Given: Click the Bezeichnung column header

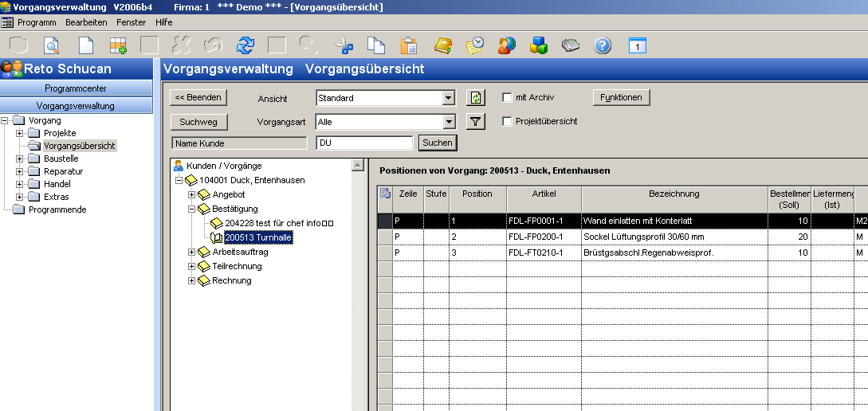Looking at the screenshot, I should tap(674, 199).
